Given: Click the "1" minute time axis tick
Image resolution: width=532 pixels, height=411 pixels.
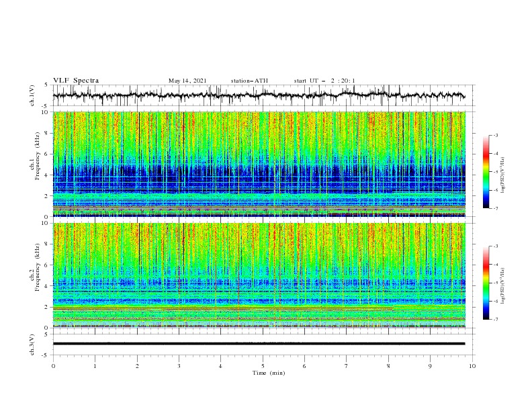Looking at the screenshot, I should click(95, 366).
